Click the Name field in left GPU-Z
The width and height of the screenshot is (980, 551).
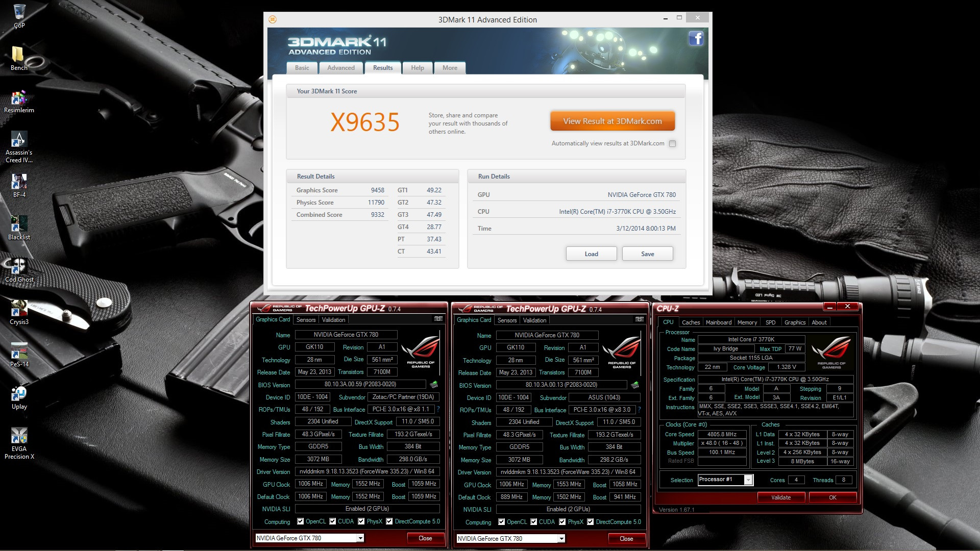click(x=346, y=335)
